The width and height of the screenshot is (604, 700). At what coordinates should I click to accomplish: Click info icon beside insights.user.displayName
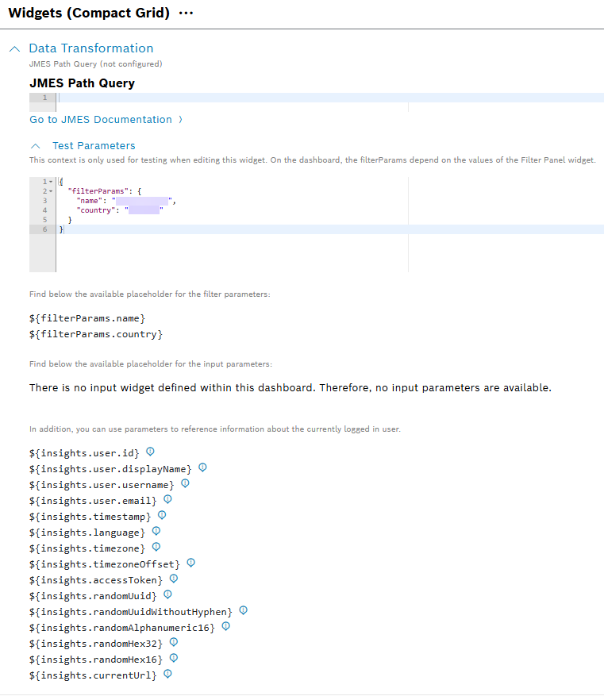tap(202, 468)
